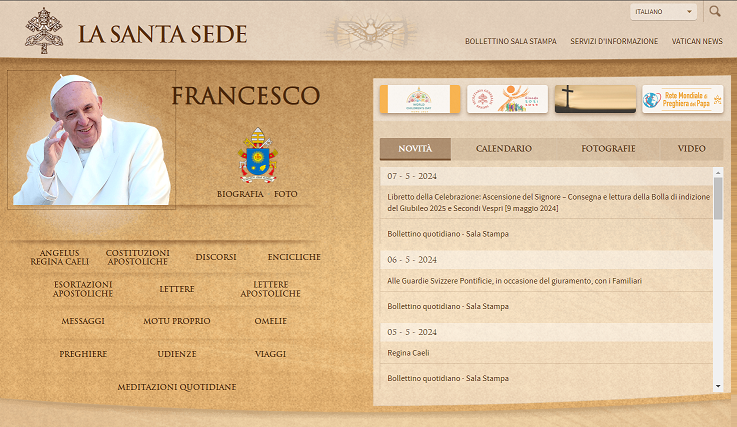Open ESORTAZIONI APOSTOLICHE section
The width and height of the screenshot is (737, 427).
(83, 289)
